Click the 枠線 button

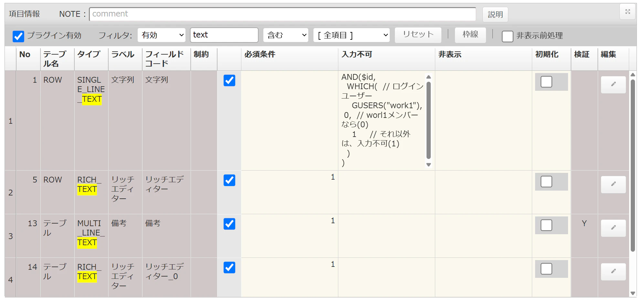[x=470, y=35]
